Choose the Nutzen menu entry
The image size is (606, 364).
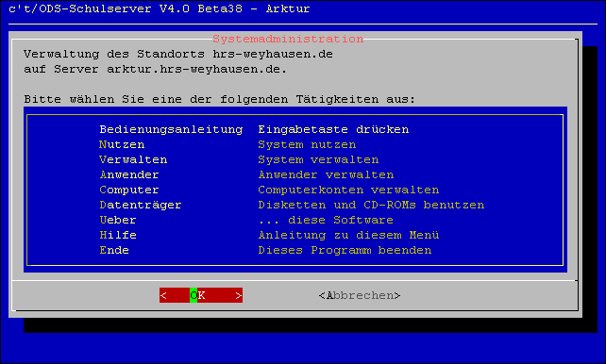[122, 144]
